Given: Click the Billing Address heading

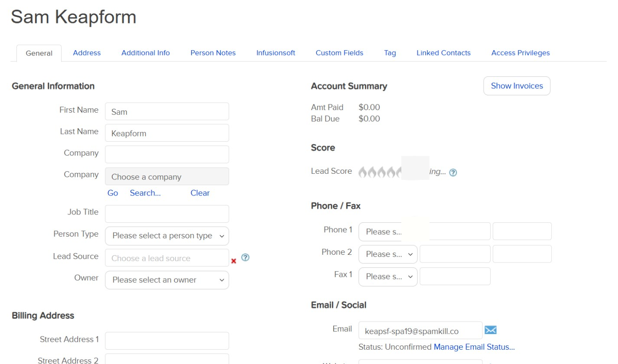Looking at the screenshot, I should pyautogui.click(x=43, y=315).
